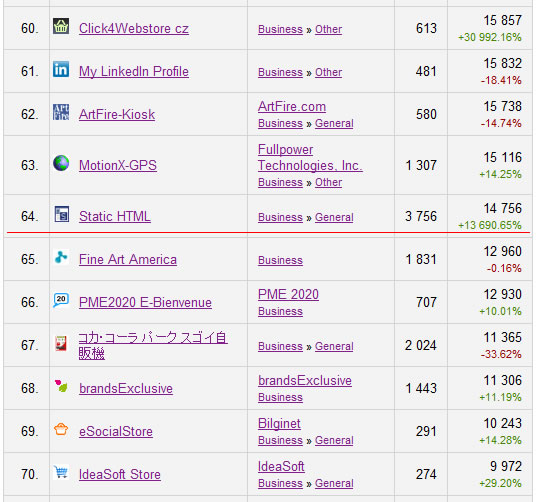Click the Fine Art America icon
The image size is (536, 502).
pos(61,257)
